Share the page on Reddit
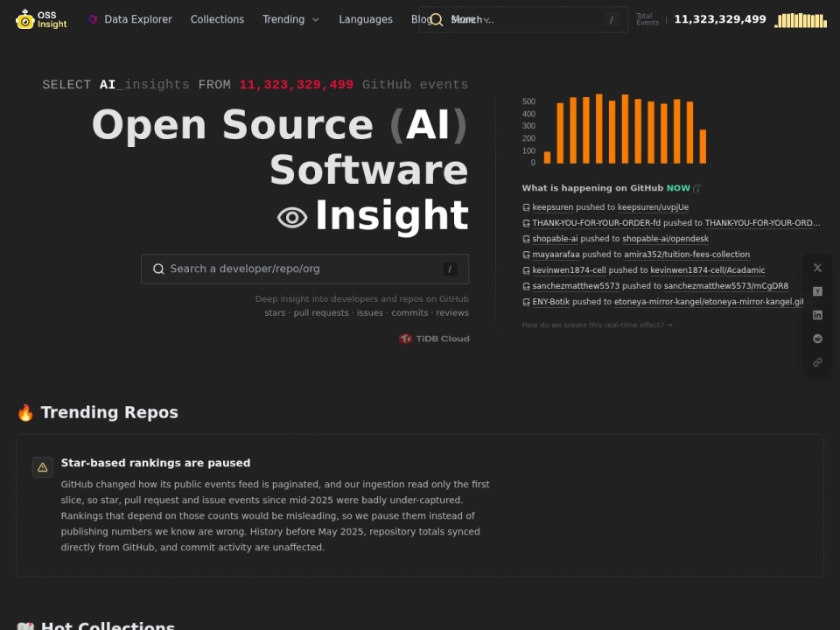This screenshot has height=630, width=840. (x=817, y=339)
